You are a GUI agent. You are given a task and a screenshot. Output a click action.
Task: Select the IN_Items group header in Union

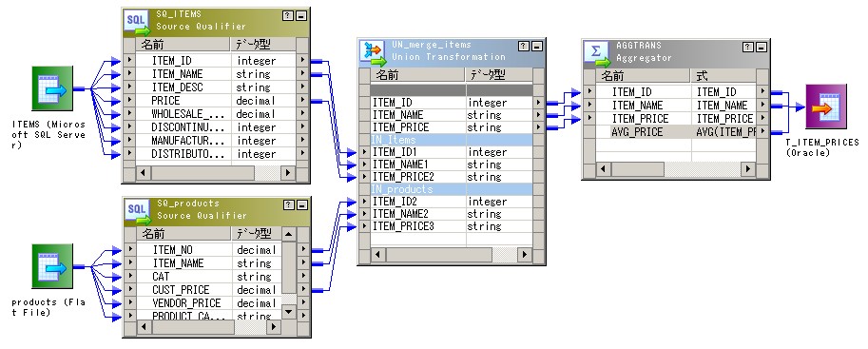(452, 140)
